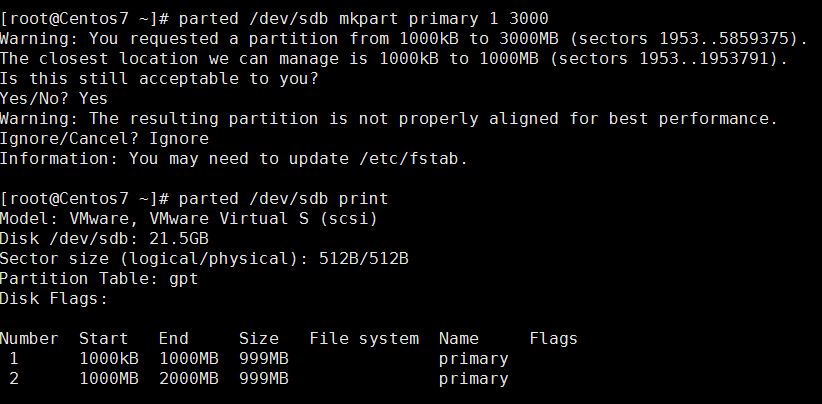Click the 1000kB start value of partition 1
The width and height of the screenshot is (822, 404).
tap(108, 359)
